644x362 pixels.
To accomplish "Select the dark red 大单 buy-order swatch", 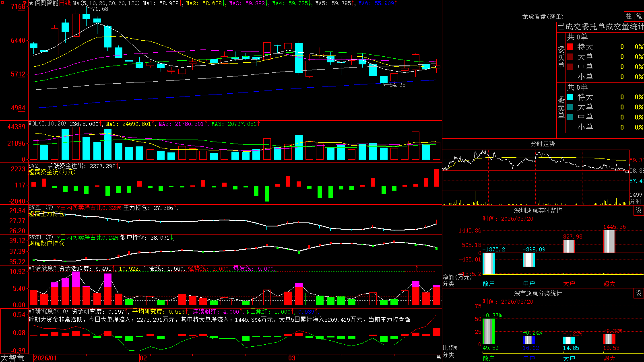I will [x=570, y=57].
